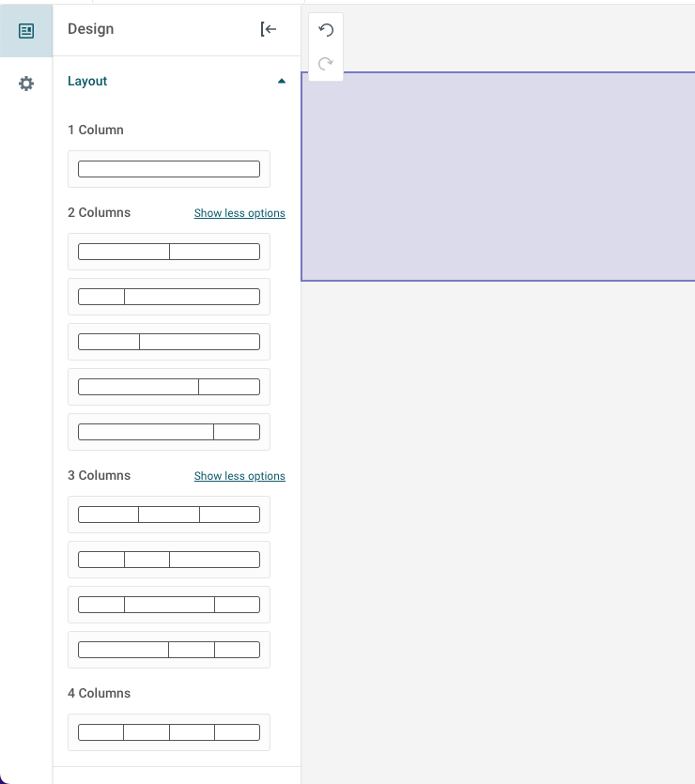
Task: Show less options for 3 Columns
Action: [x=239, y=476]
